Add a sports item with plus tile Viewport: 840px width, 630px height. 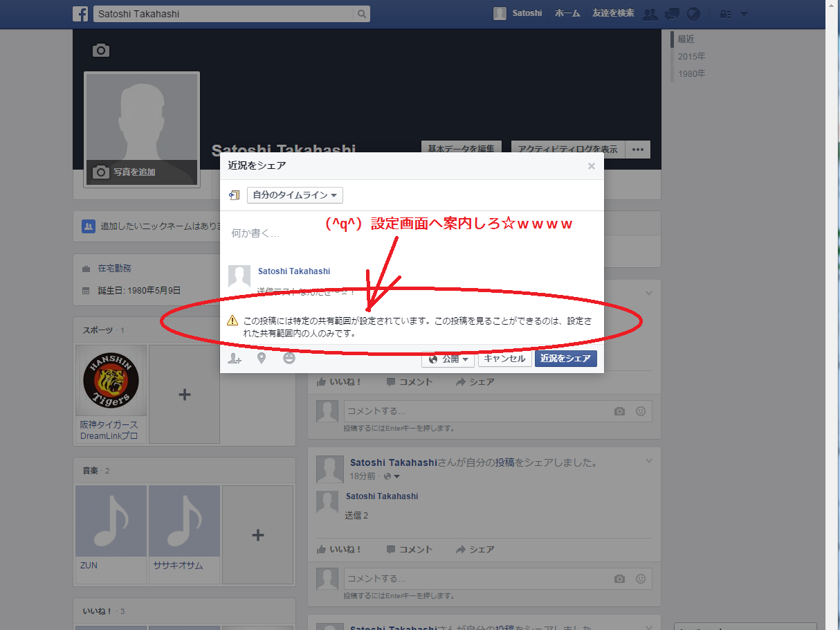pos(184,395)
